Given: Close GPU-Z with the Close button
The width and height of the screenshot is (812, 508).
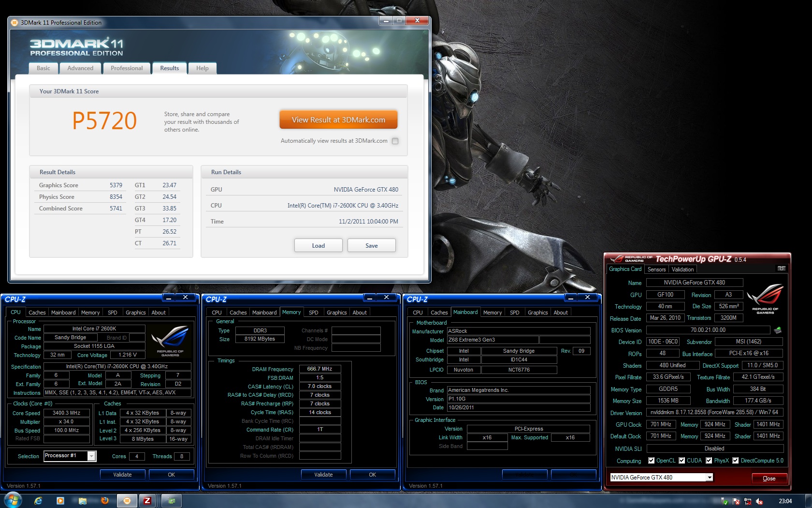Looking at the screenshot, I should [768, 478].
